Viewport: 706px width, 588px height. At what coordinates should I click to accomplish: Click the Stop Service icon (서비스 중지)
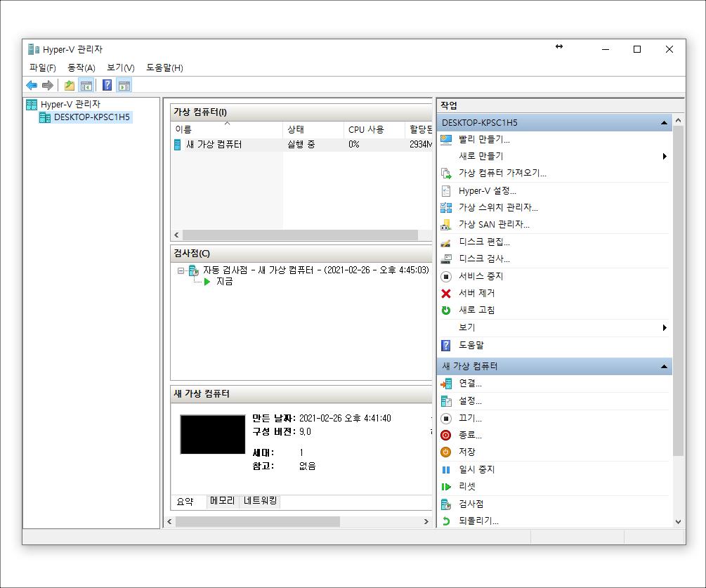click(x=446, y=277)
